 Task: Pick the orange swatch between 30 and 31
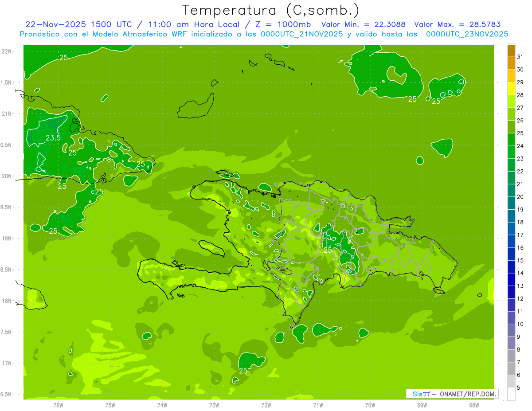[511, 63]
